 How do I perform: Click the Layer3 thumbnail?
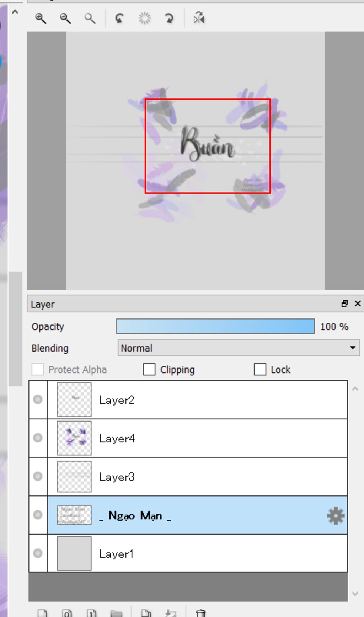[74, 476]
